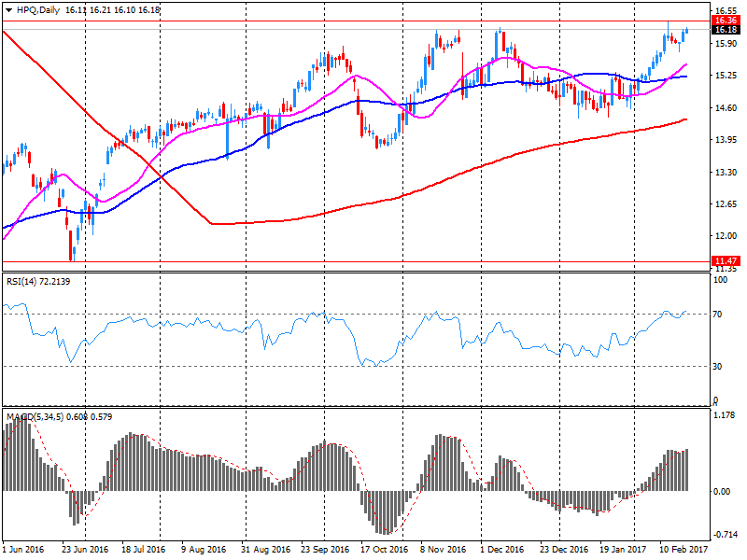This screenshot has width=747, height=560.
Task: Click the 13.30 price scale value
Action: point(726,172)
